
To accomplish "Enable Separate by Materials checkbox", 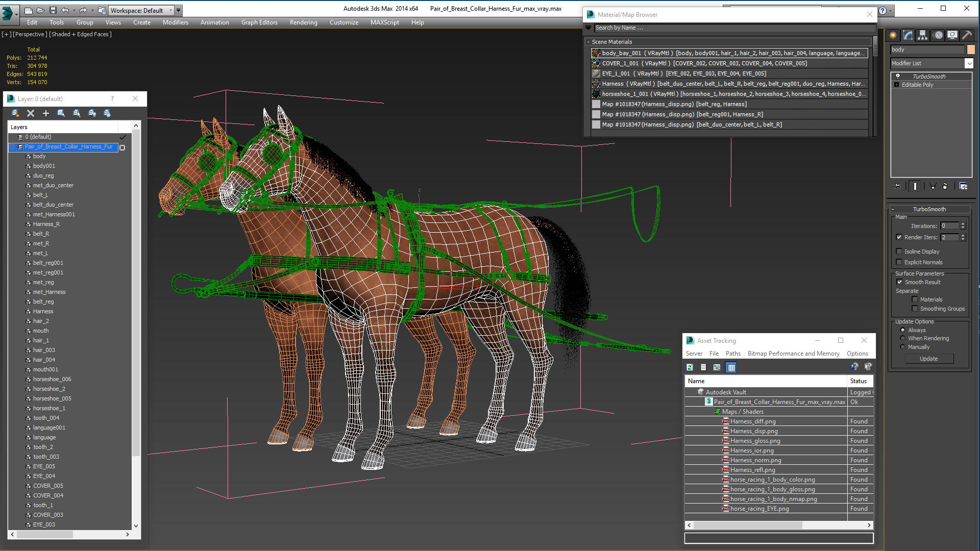I will click(915, 299).
